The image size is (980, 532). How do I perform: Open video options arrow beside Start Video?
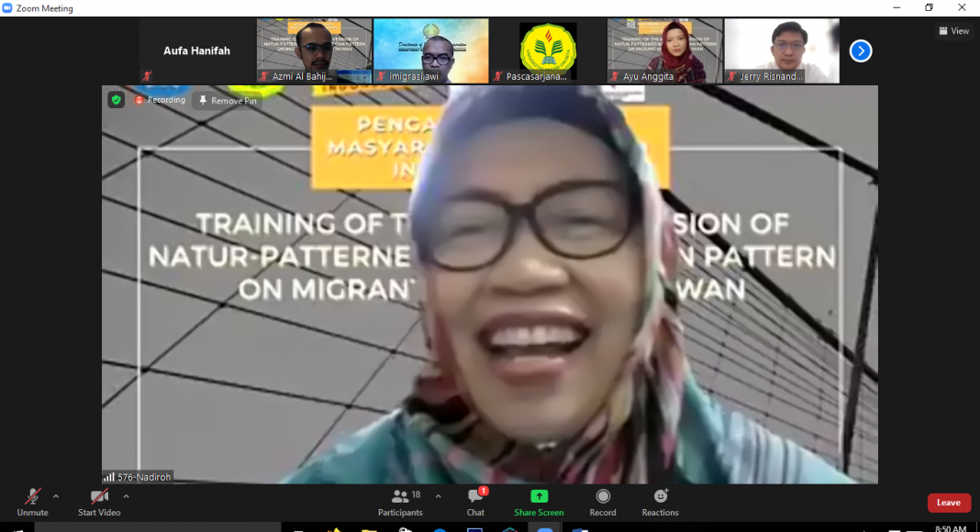tap(126, 496)
